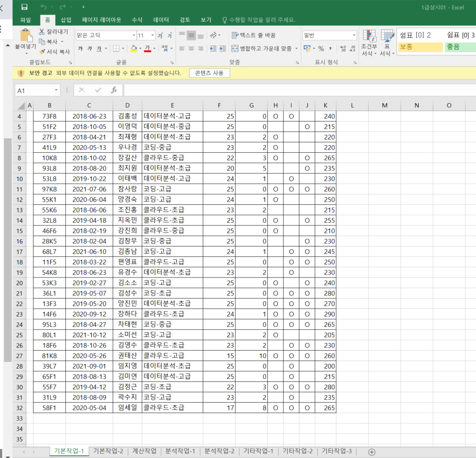Viewport: 476px width, 458px height.
Task: Toggle center horizontal alignment
Action: [192, 48]
